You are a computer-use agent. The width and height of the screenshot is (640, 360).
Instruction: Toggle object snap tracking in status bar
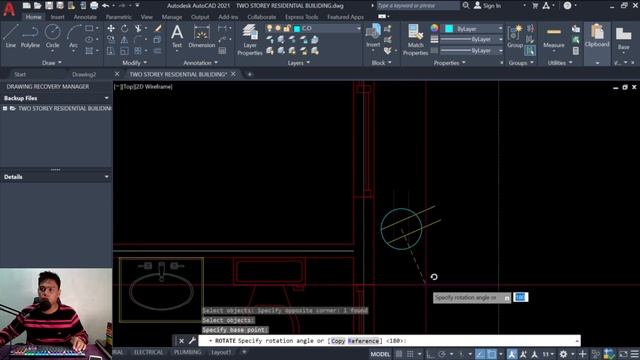pos(480,354)
